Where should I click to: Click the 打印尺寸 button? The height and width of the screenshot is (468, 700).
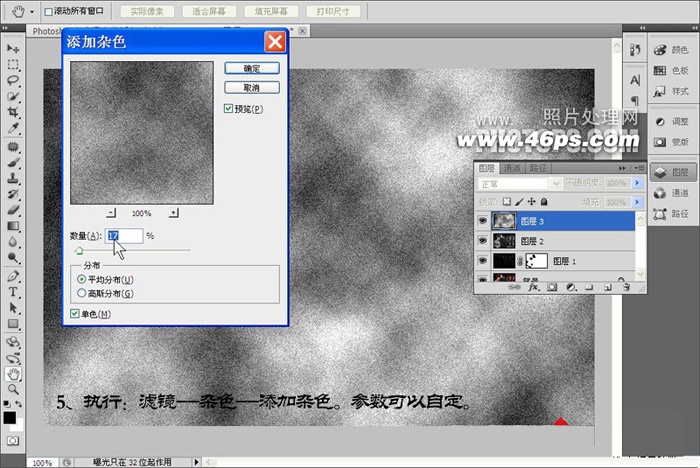(333, 12)
